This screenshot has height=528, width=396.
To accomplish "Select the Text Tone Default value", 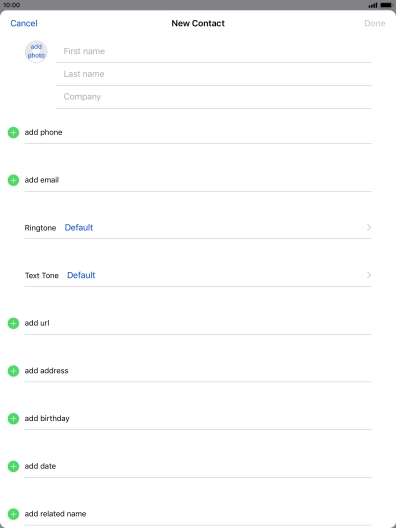I will [81, 275].
